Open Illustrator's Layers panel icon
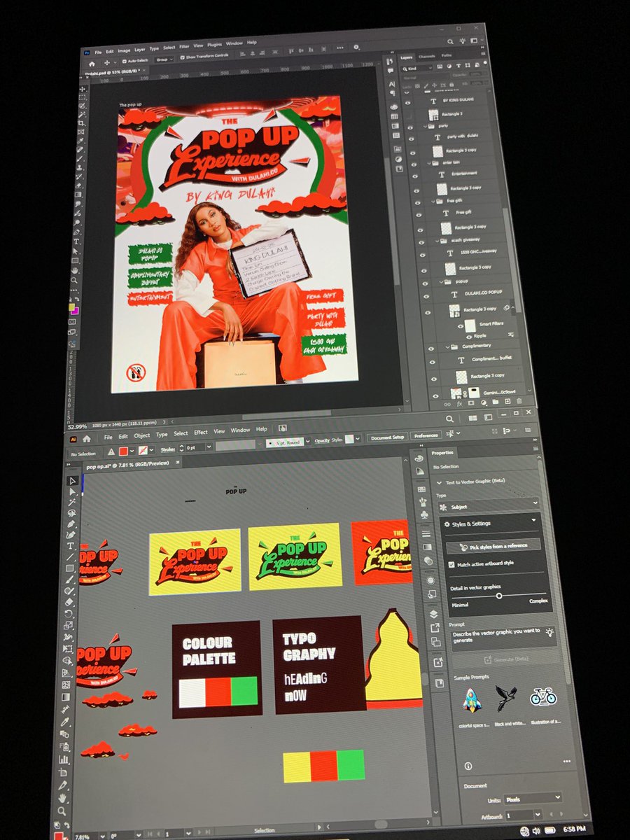This screenshot has height=840, width=630. (x=434, y=614)
